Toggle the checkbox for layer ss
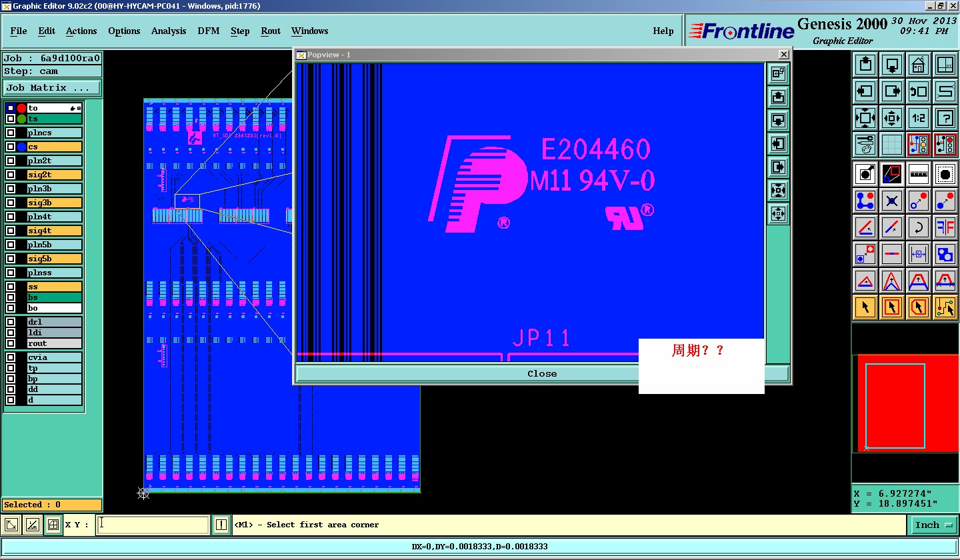Screen dimensions: 960x560 point(11,287)
